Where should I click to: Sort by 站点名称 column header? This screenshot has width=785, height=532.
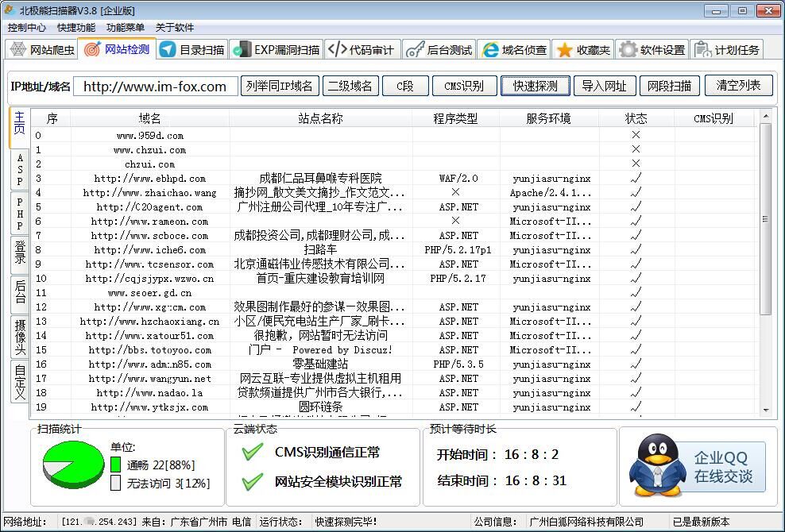coord(320,118)
